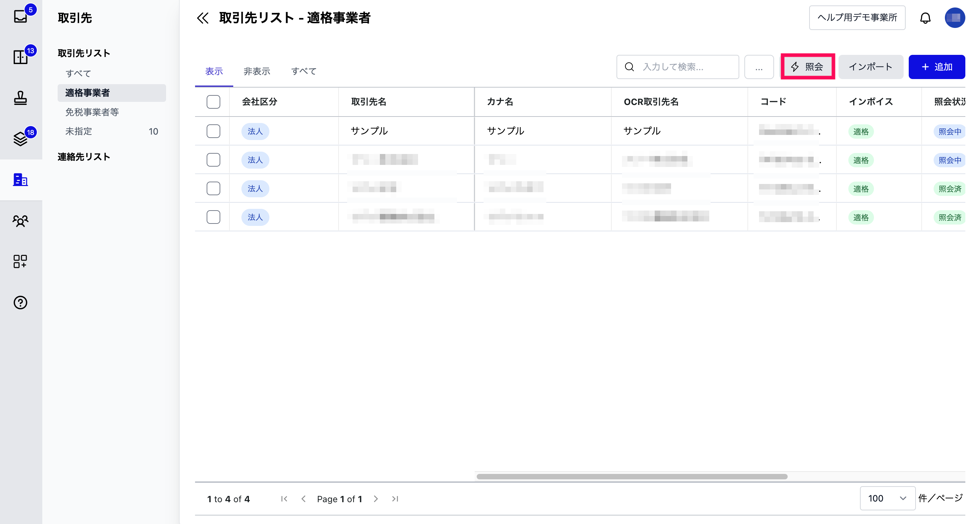
Task: Click the インポート button
Action: click(871, 67)
